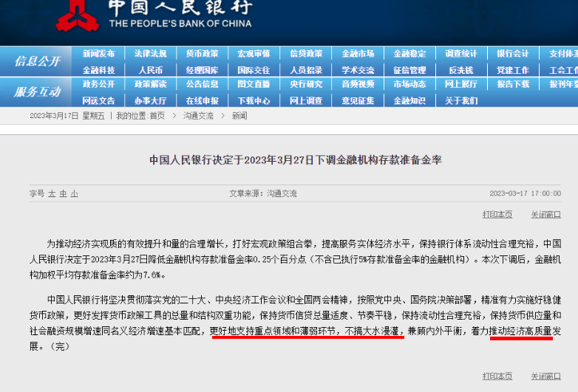Select the 党建工作 navigation item
Viewport: 578px width, 392px height.
pos(513,70)
